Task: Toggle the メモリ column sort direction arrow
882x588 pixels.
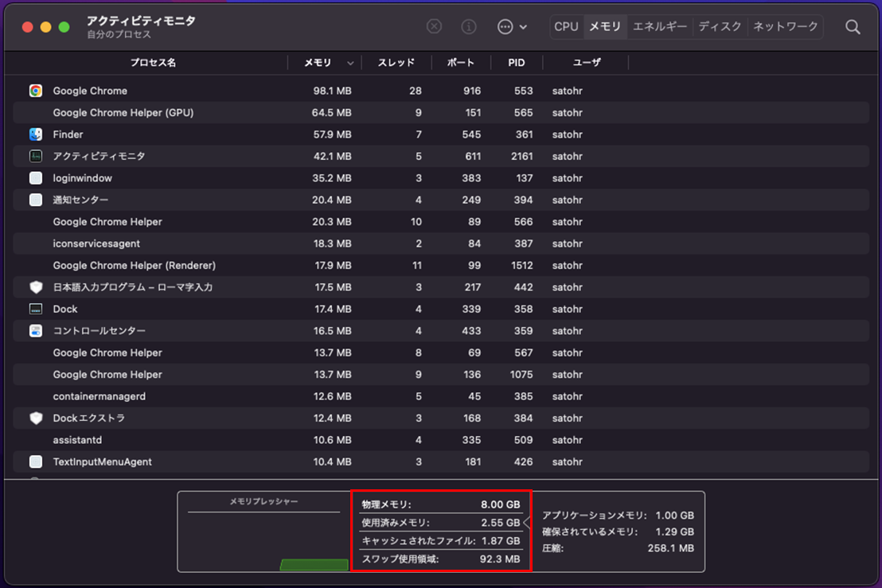Action: click(350, 63)
